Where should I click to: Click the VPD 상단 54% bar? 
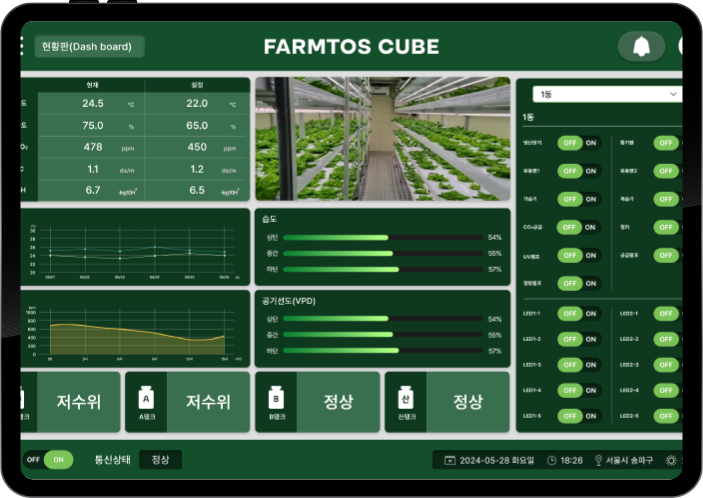[x=383, y=319]
